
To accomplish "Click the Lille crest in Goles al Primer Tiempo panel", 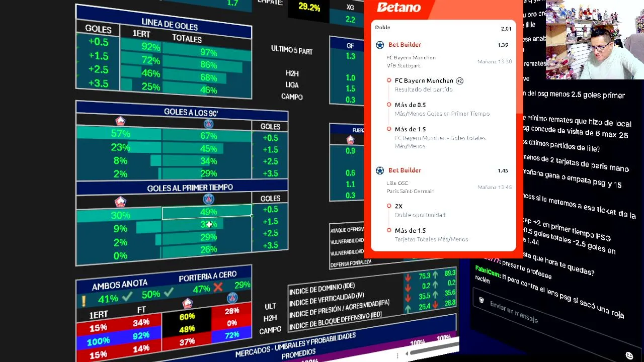I will (x=120, y=201).
